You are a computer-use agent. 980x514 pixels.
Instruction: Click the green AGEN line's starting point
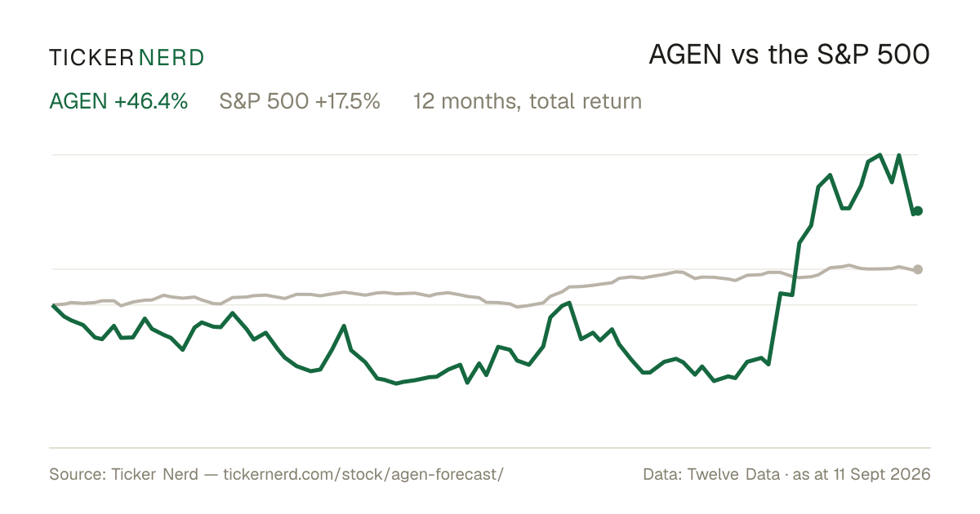(x=53, y=305)
